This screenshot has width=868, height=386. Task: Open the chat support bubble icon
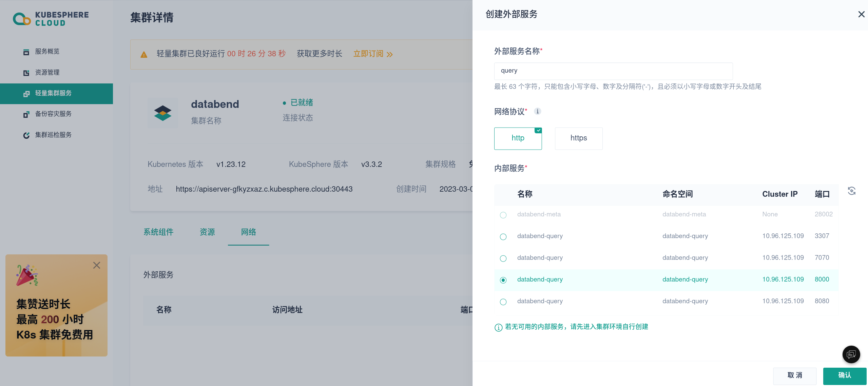pos(851,354)
